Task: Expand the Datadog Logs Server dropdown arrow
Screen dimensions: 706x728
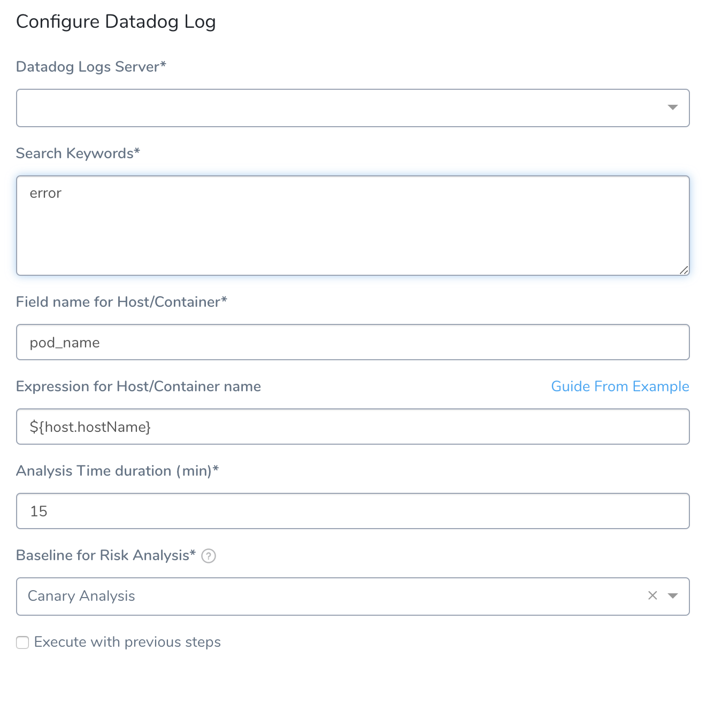Action: click(673, 107)
